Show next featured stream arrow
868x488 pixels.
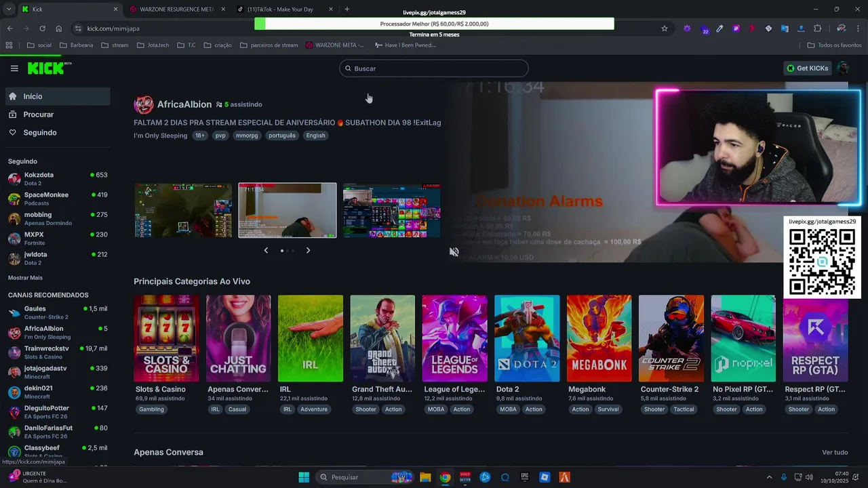tap(308, 250)
